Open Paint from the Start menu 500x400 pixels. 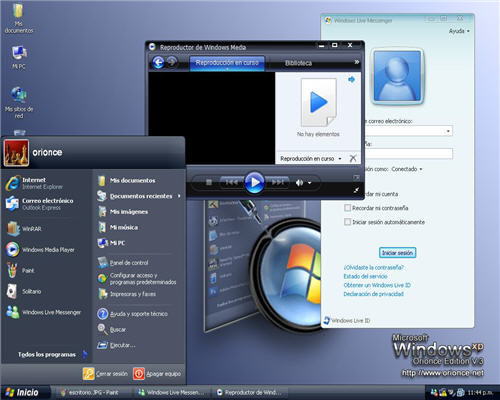20,270
